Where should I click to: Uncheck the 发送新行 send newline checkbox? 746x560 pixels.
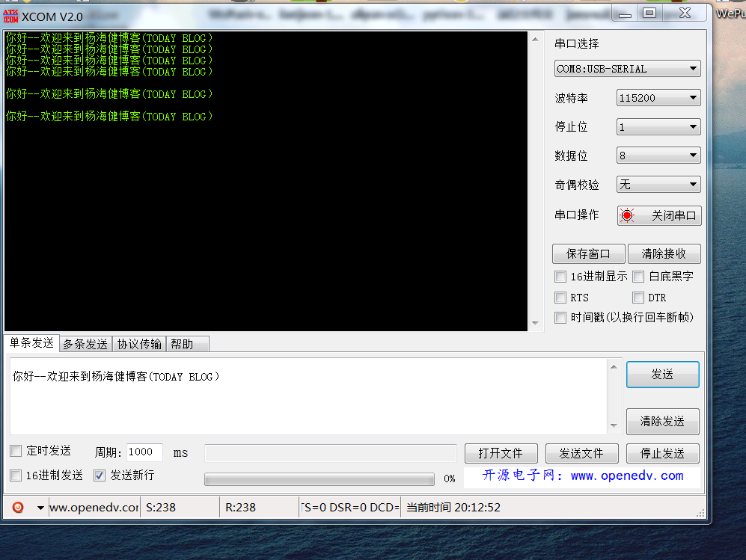coord(100,476)
